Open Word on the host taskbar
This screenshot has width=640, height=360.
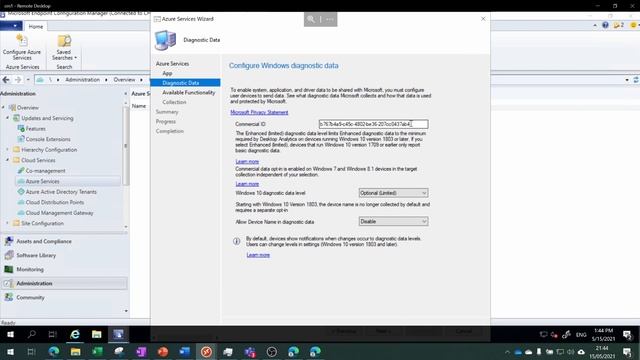point(184,351)
